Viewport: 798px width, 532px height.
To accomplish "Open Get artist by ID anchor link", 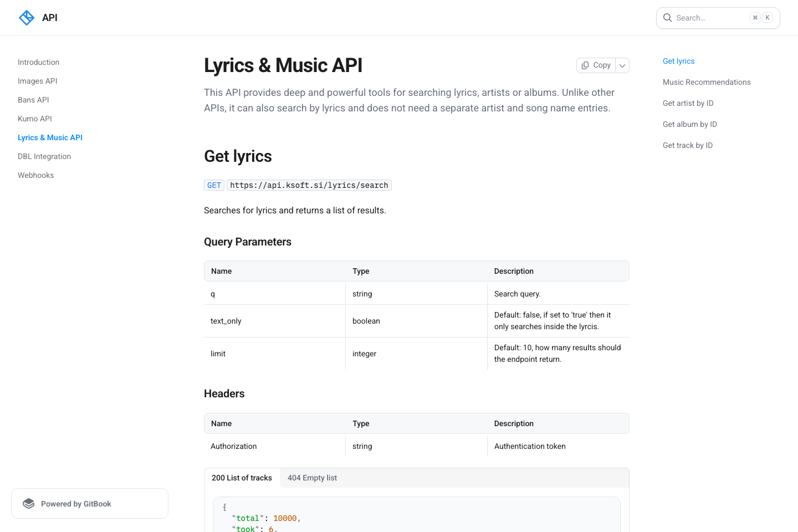I will coord(688,103).
